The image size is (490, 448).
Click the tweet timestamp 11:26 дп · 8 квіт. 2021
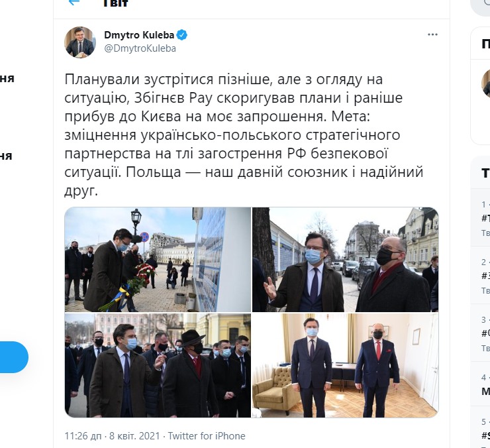[112, 436]
